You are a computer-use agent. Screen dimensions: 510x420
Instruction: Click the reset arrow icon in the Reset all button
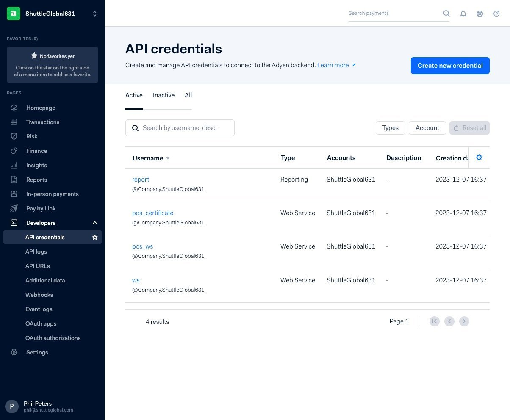[456, 128]
